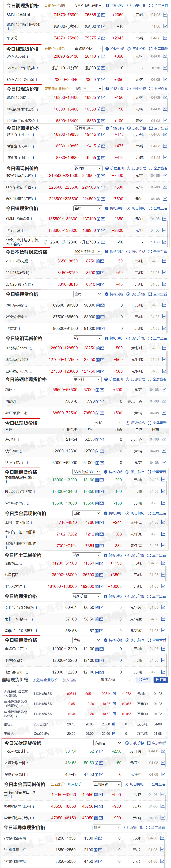Click info icon beside 1#金川镍
The width and height of the screenshot is (171, 868).
pos(23,230)
